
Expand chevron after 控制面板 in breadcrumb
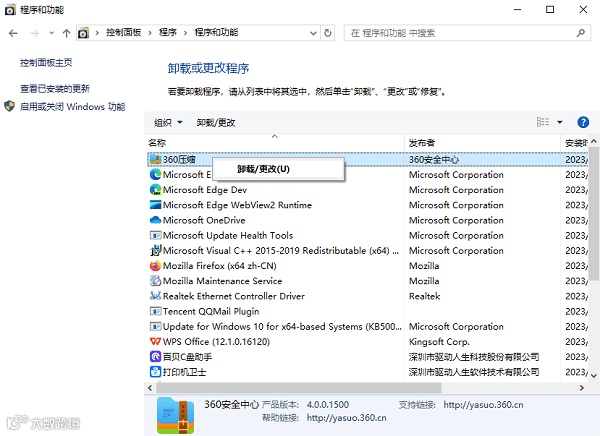click(150, 33)
